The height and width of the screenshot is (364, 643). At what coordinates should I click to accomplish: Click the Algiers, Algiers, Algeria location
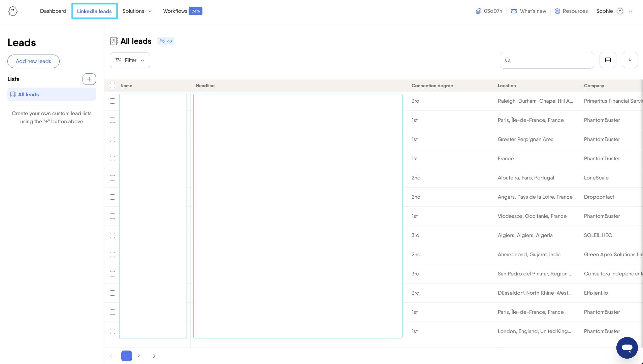[525, 235]
